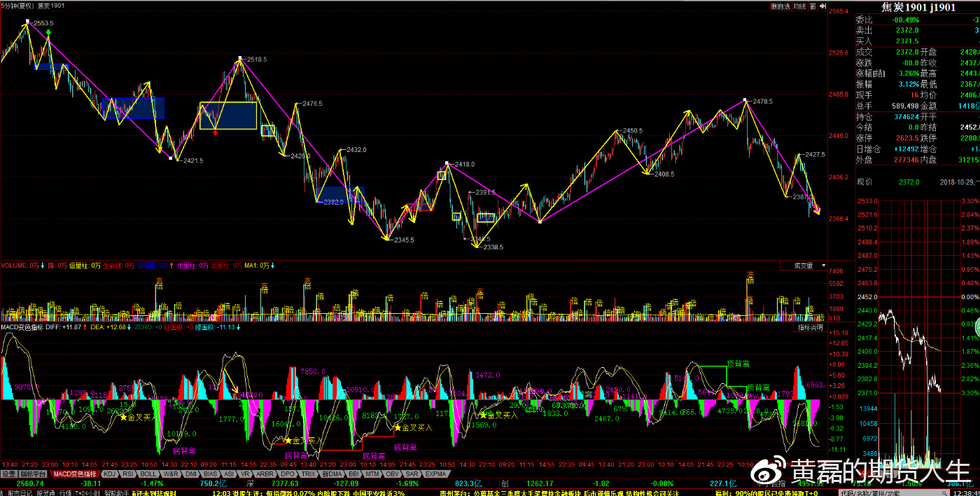The image size is (980, 496).
Task: Switch to the W&R indicator tab
Action: (x=171, y=474)
